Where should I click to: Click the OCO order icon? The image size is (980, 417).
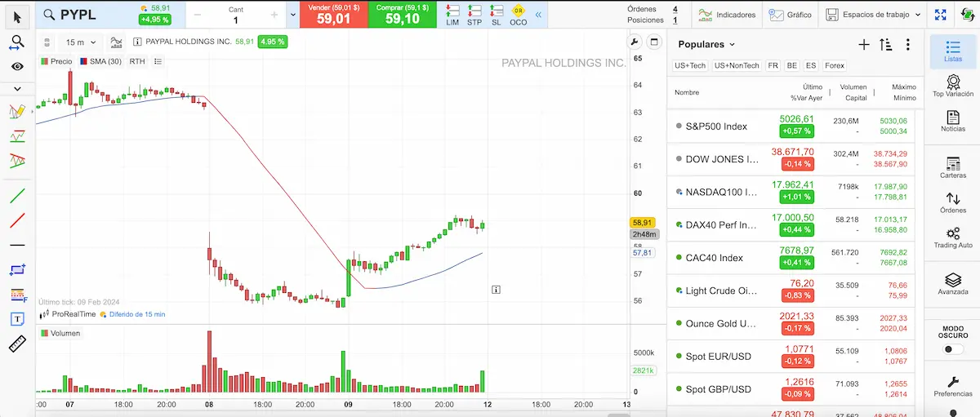point(518,15)
